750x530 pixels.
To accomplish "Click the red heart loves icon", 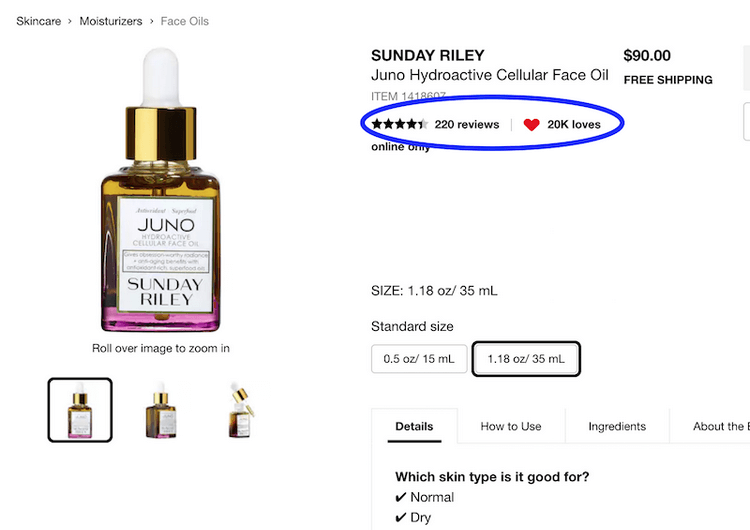I will [531, 125].
